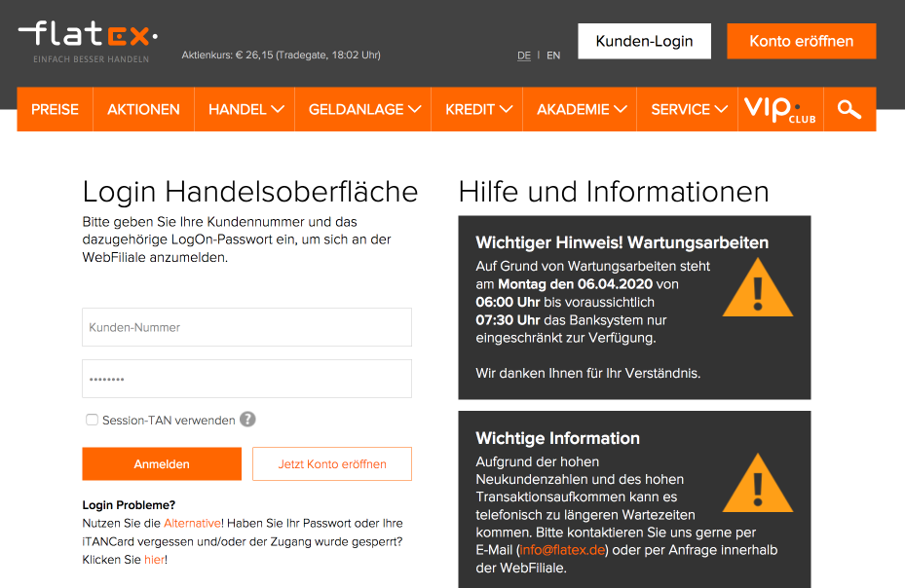905x588 pixels.
Task: Focus the Kunden-Nummer input field
Action: pos(247,327)
